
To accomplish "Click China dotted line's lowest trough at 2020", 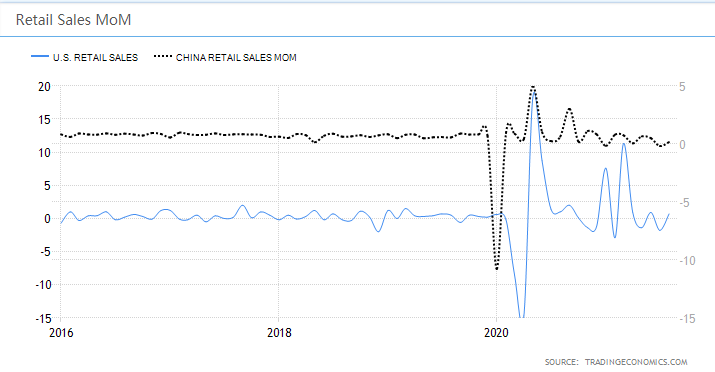I will click(497, 269).
